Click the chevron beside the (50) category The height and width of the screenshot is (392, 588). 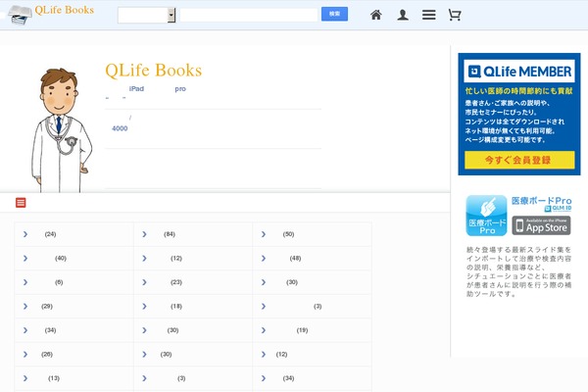pos(264,234)
